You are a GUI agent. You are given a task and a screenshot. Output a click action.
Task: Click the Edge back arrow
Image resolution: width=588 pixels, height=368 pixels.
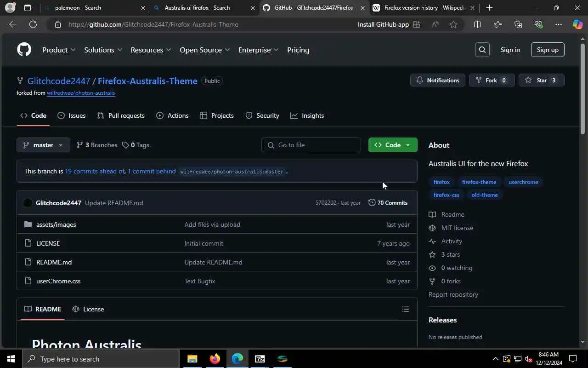[13, 24]
